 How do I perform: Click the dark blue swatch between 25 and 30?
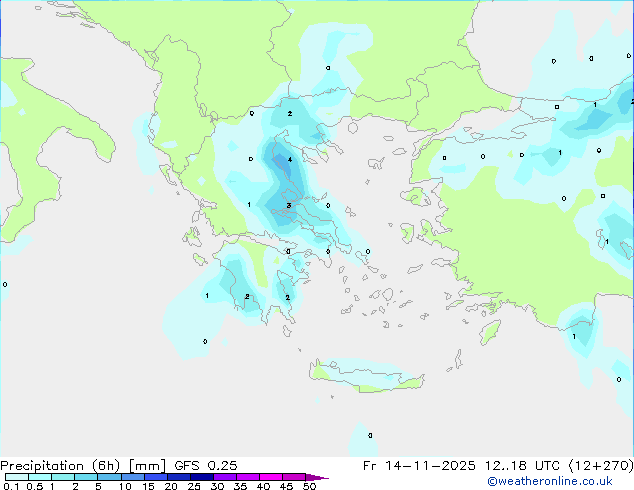pyautogui.click(x=202, y=477)
